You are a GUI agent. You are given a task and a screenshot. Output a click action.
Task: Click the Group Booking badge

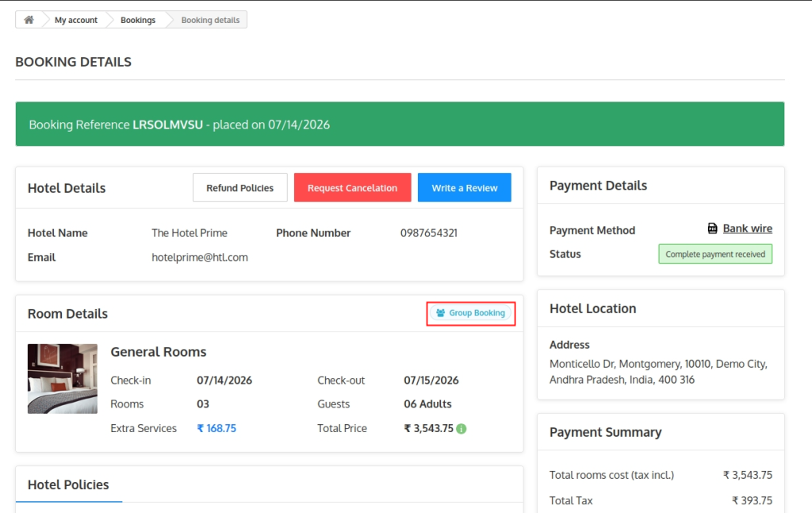[470, 312]
